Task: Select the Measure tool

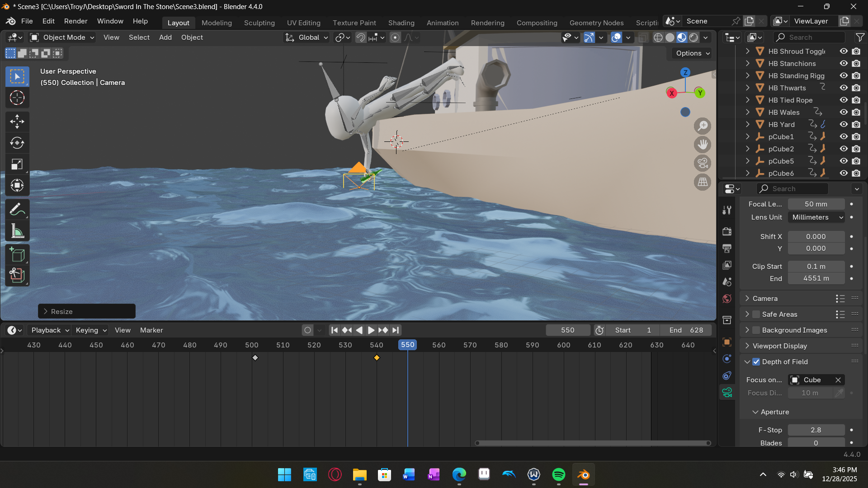Action: pos(17,231)
